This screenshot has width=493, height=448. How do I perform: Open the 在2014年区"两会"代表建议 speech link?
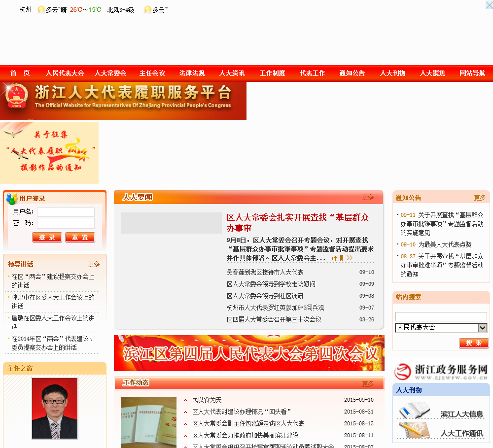point(52,344)
